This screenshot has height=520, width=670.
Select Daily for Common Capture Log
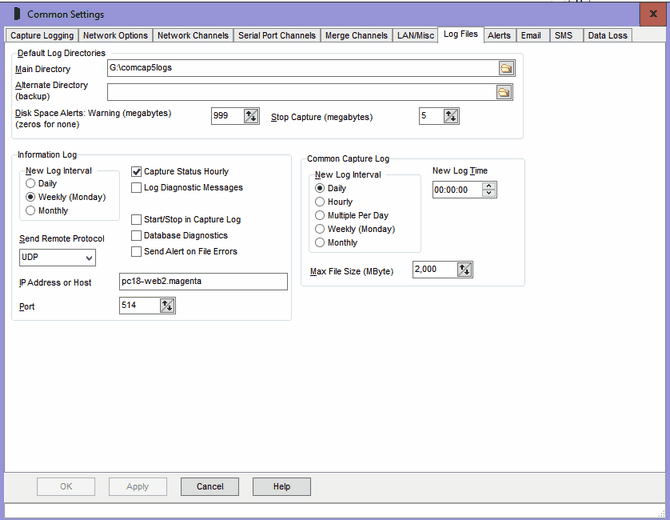pos(320,188)
